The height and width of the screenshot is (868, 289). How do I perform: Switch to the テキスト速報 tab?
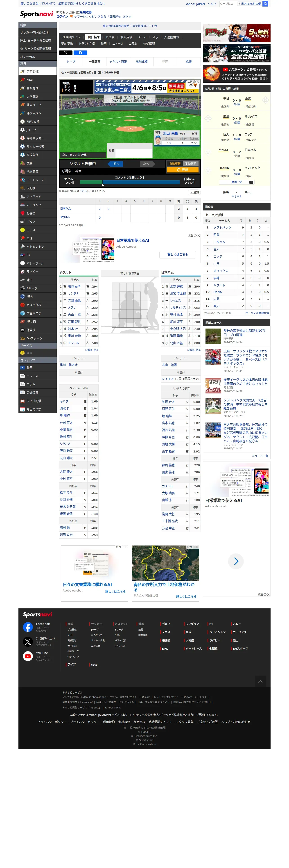[118, 62]
